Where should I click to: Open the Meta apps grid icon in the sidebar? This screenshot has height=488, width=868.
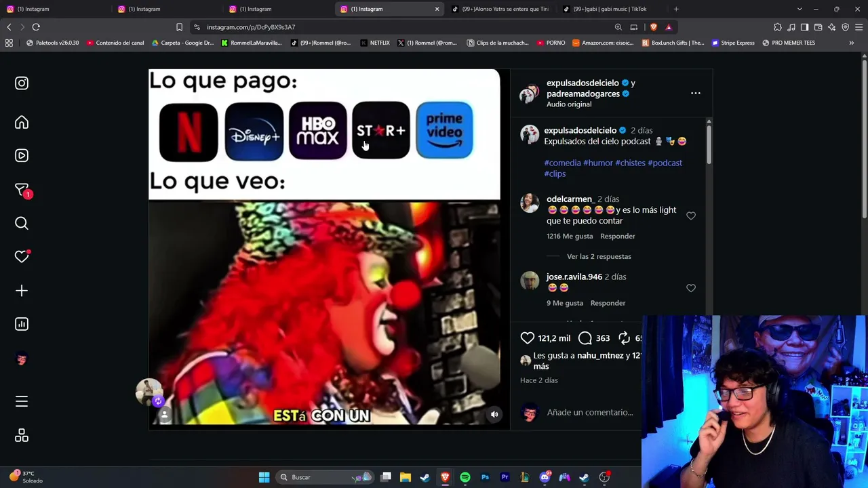pos(22,435)
